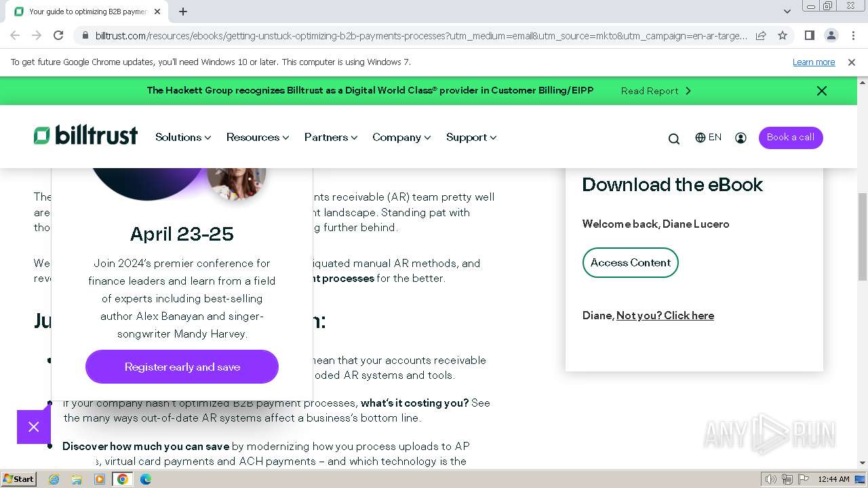Open a new tab with plus button
This screenshot has width=868, height=488.
coord(183,12)
